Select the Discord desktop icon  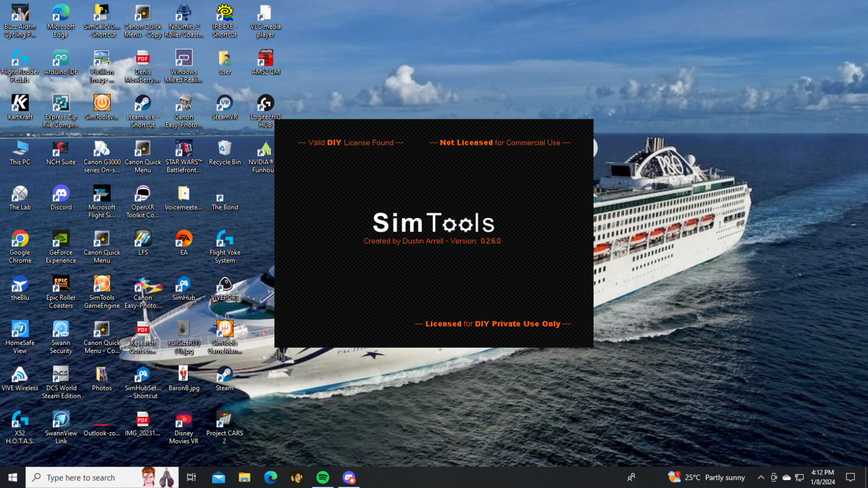click(x=61, y=197)
